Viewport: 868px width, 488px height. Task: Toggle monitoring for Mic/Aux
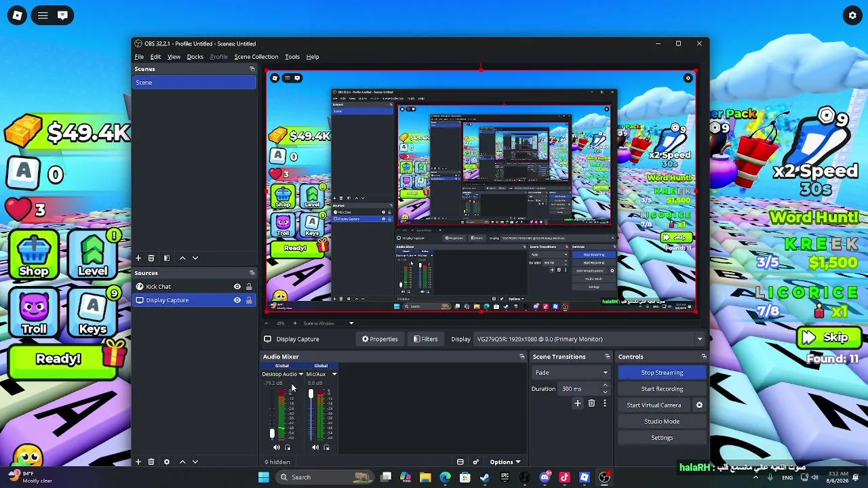327,447
